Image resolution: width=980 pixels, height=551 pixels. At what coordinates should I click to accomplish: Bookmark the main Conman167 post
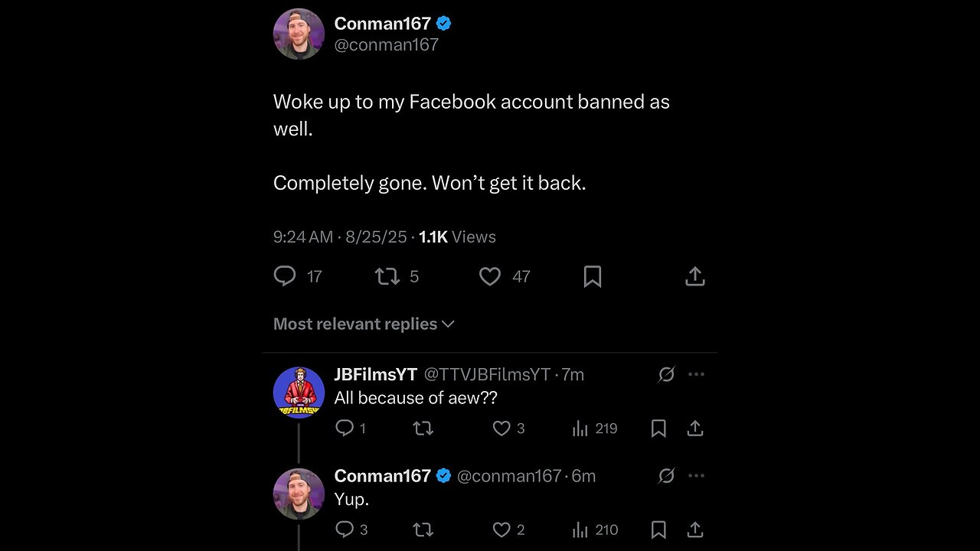coord(593,276)
